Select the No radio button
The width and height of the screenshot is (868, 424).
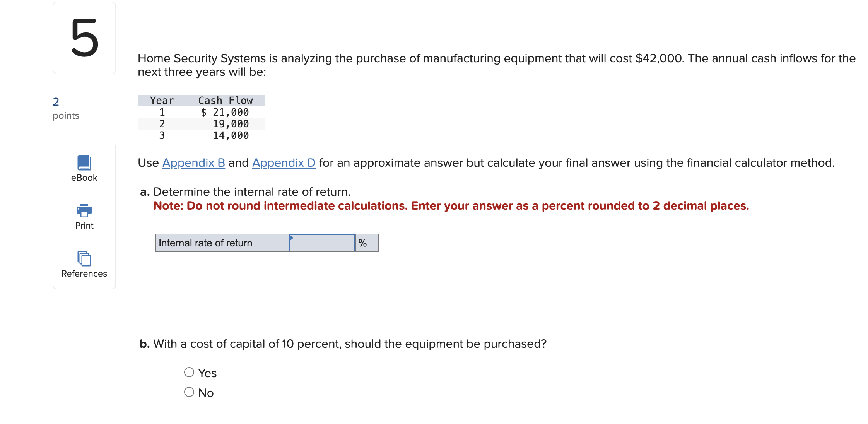[189, 392]
